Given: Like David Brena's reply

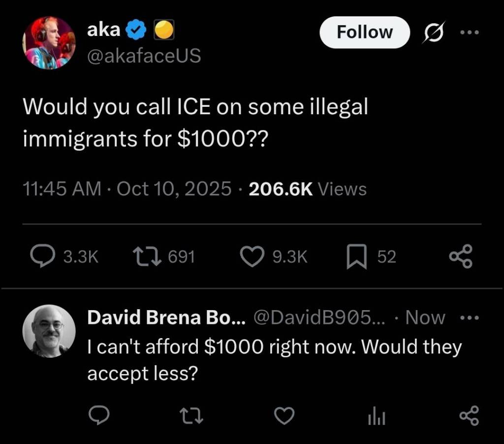Looking at the screenshot, I should pos(284,416).
